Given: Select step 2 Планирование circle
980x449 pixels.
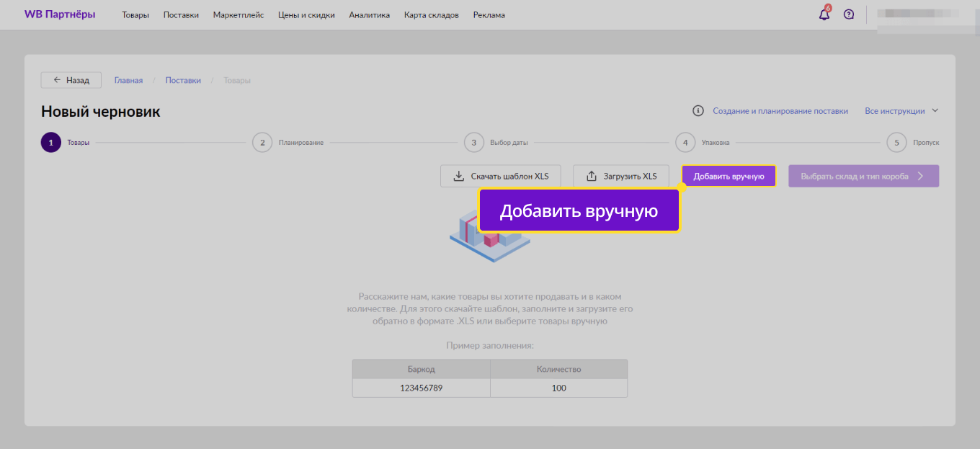Looking at the screenshot, I should [262, 143].
